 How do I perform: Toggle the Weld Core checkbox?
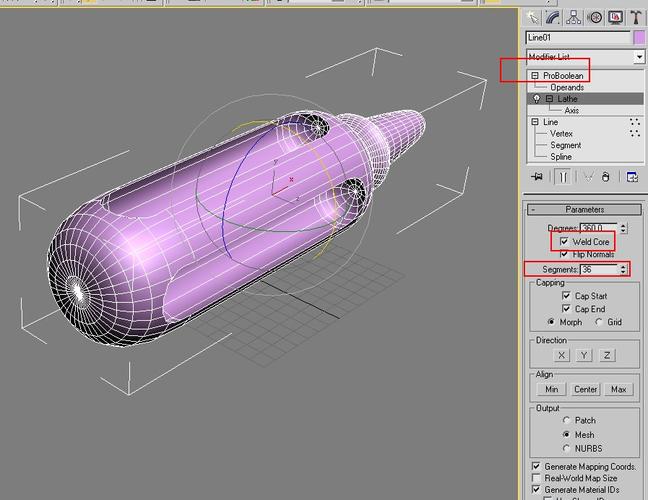564,242
